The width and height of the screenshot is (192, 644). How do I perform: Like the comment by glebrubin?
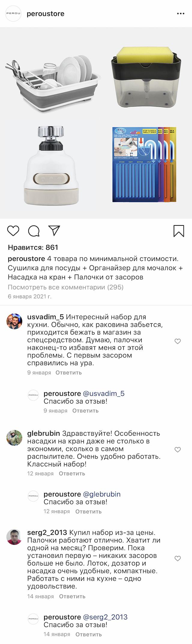178,450
